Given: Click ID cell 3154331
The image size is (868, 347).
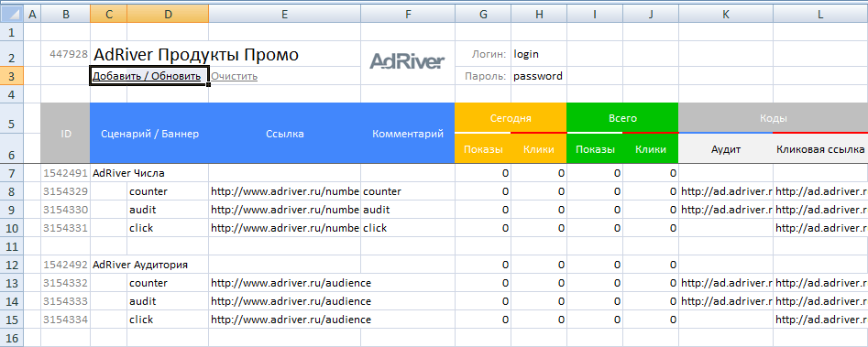Looking at the screenshot, I should tap(65, 228).
